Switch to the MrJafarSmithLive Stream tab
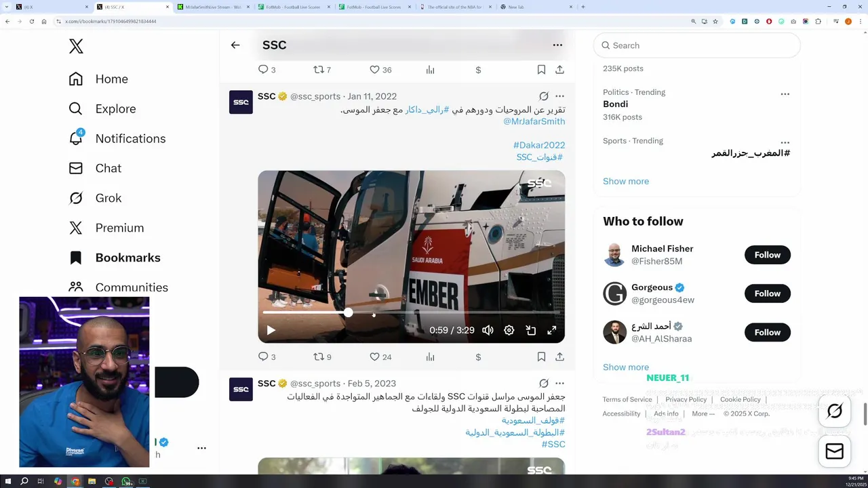 pos(212,7)
